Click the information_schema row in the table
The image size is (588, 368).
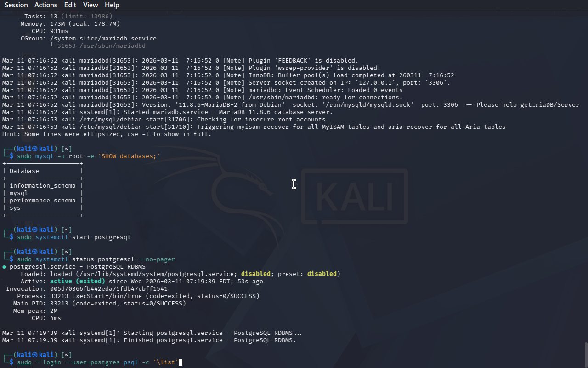[x=42, y=186]
